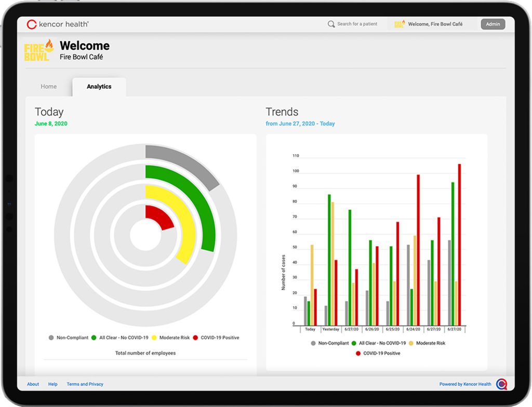Viewport: 532px width, 407px height.
Task: Click the '6/24/20' x-axis label
Action: click(413, 329)
